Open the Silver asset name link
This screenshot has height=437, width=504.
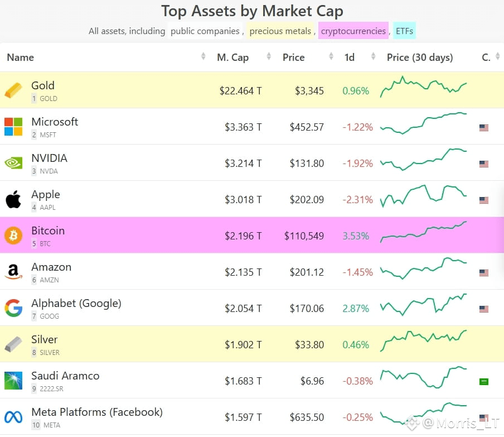tap(45, 339)
